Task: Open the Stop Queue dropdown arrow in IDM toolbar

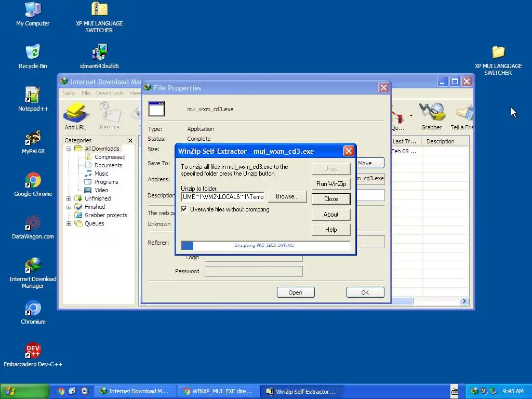Action: click(x=411, y=116)
